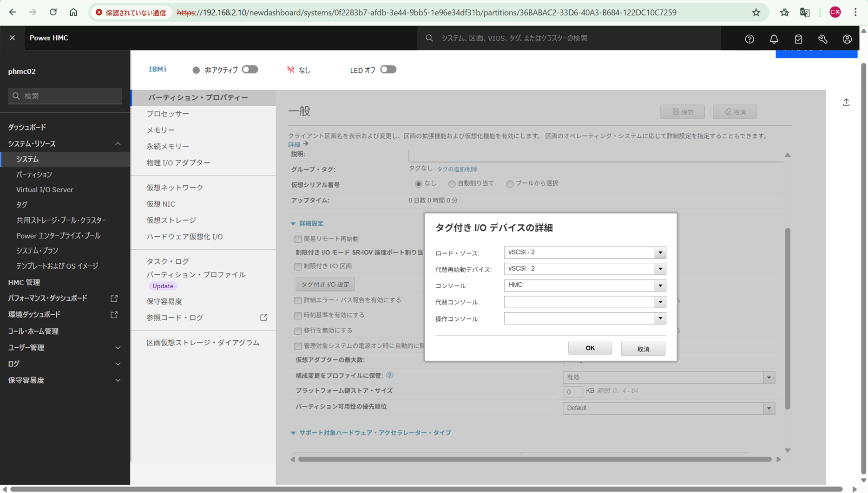The height and width of the screenshot is (493, 868).
Task: Toggle the LED オフ switch
Action: point(388,70)
